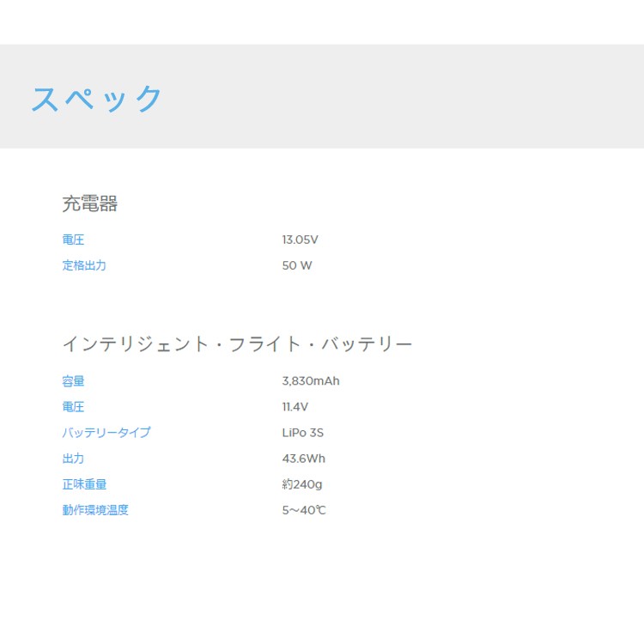Click the インテリジェント・フライト・バッテリー heading
Image resolution: width=644 pixels, height=644 pixels.
[237, 343]
